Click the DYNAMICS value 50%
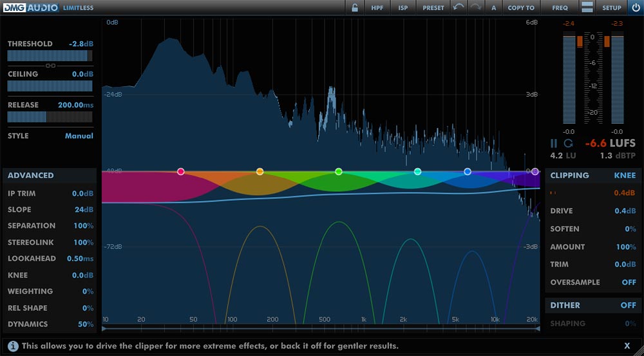The image size is (644, 356). [86, 324]
